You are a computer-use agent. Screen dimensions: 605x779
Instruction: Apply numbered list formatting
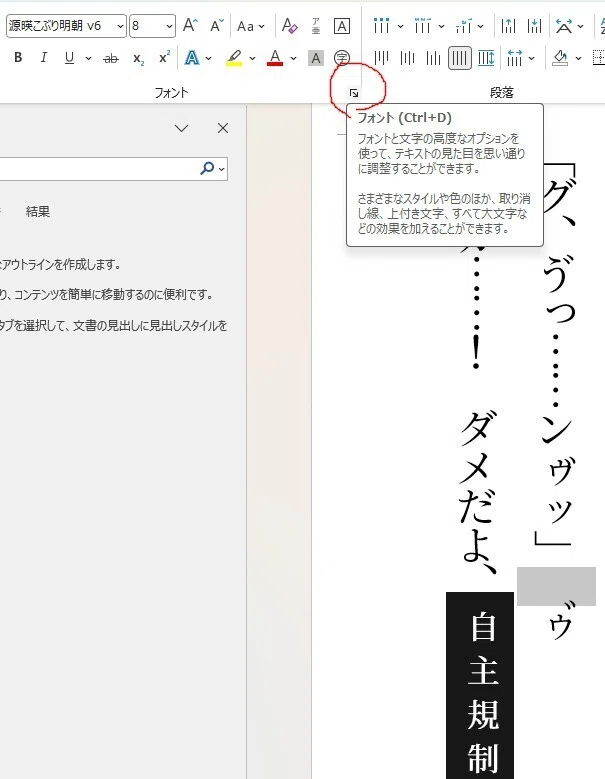pos(422,26)
